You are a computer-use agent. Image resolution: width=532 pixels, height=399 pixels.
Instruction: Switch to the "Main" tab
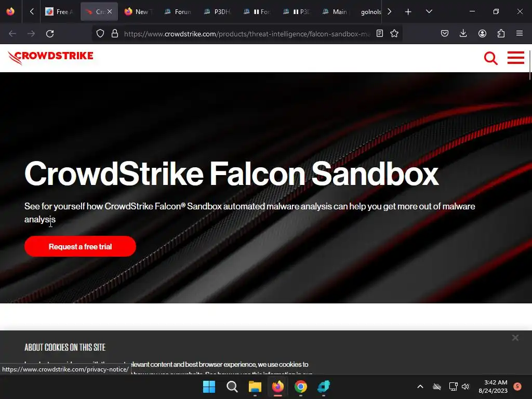(335, 11)
